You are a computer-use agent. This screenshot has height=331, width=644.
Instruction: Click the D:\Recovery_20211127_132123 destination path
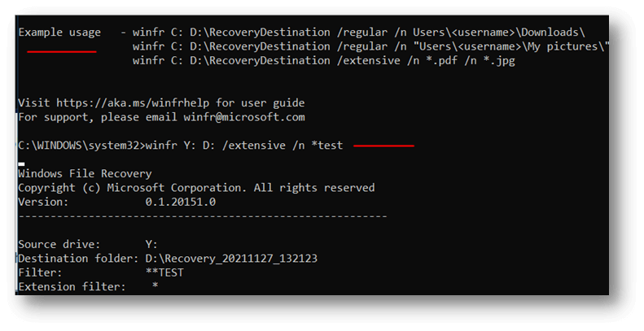click(x=231, y=258)
